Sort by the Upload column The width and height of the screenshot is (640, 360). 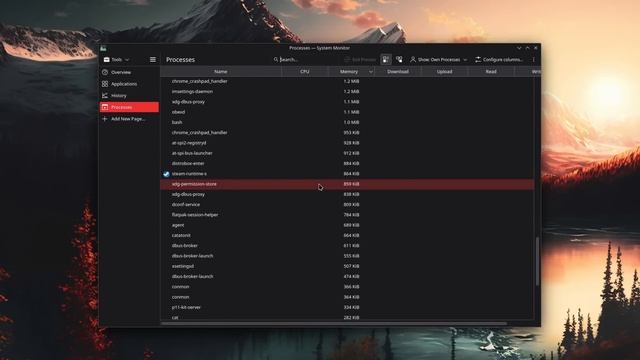click(444, 71)
